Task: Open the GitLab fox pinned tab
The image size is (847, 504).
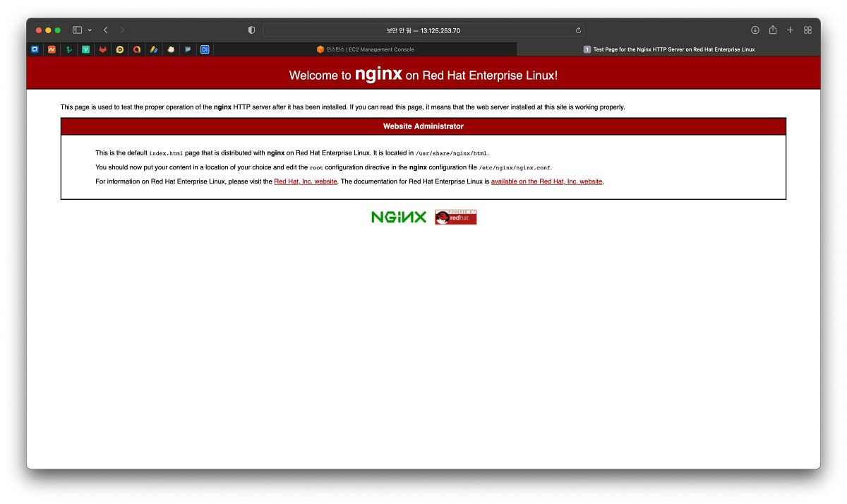Action: [102, 49]
